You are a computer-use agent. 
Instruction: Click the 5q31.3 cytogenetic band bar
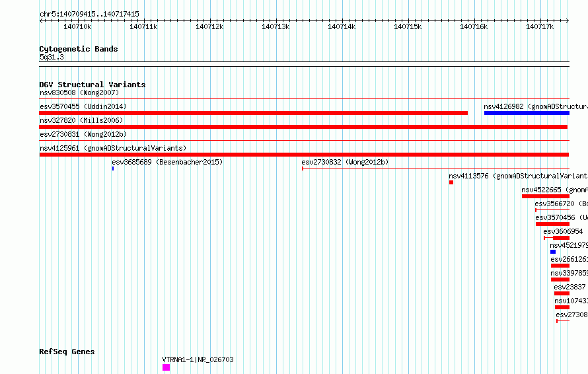(x=304, y=64)
